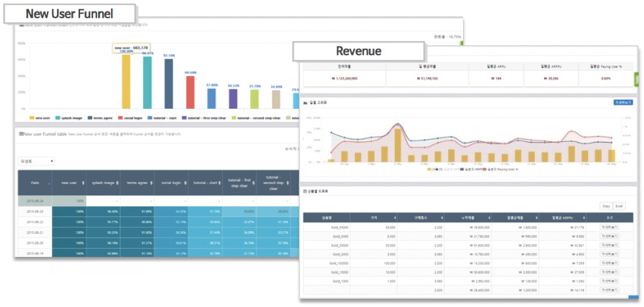644x307 pixels.
Task: Click the chart icon beside daily graph title
Action: [x=305, y=102]
